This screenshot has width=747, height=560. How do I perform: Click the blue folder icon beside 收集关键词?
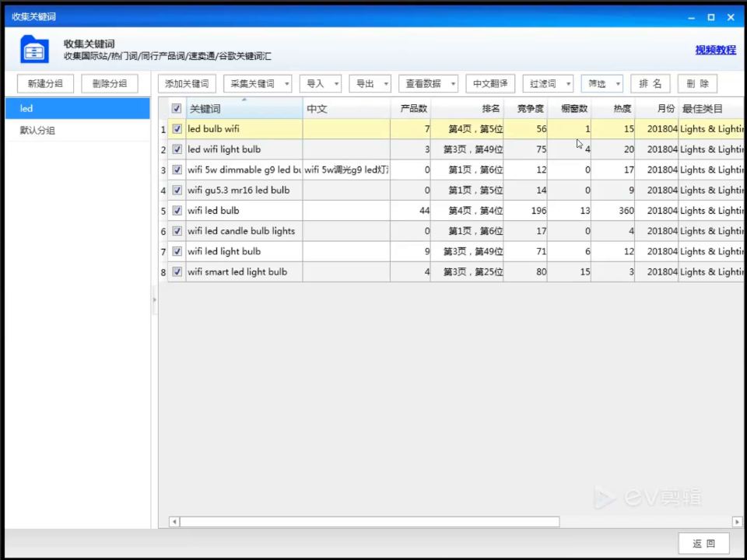pos(34,49)
